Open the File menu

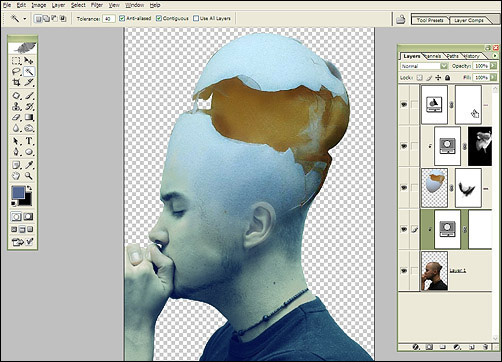tap(7, 5)
